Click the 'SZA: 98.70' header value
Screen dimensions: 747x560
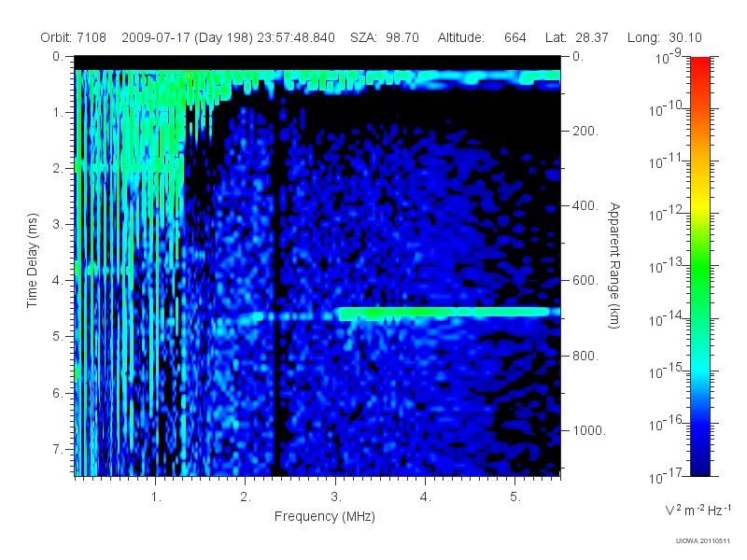(x=385, y=37)
